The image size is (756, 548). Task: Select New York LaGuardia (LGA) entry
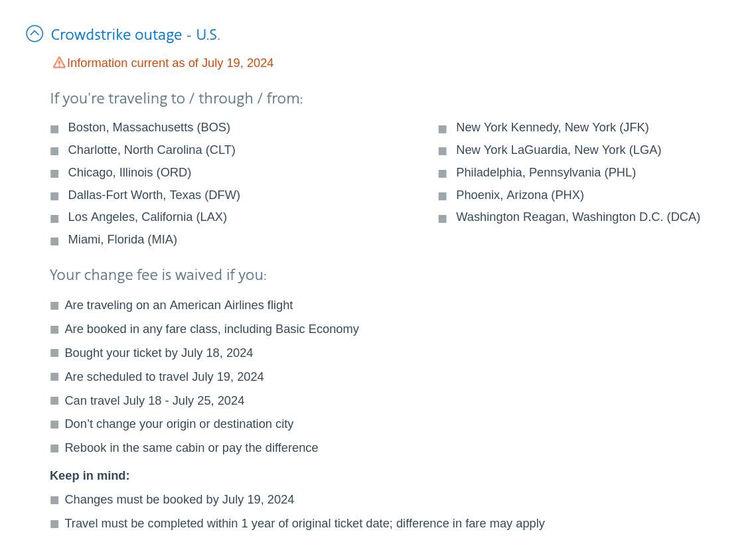tap(558, 150)
